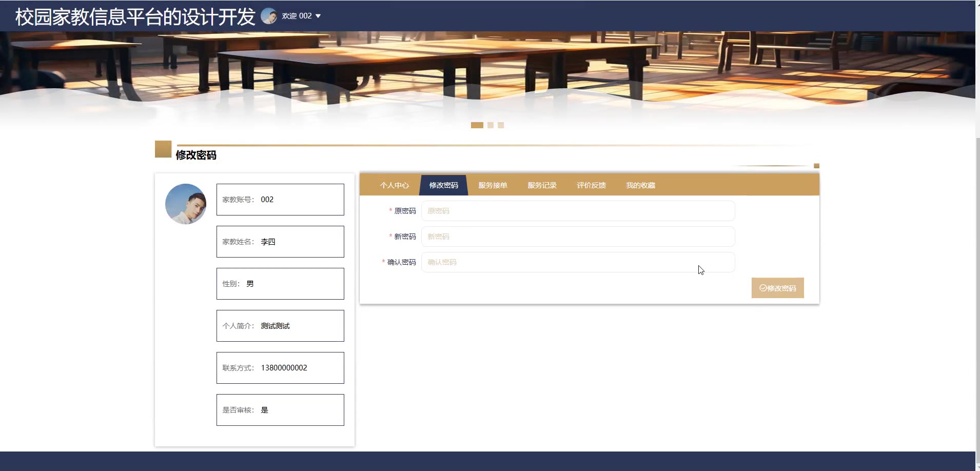Select the third carousel indicator dot
This screenshot has height=471, width=980.
(x=501, y=125)
